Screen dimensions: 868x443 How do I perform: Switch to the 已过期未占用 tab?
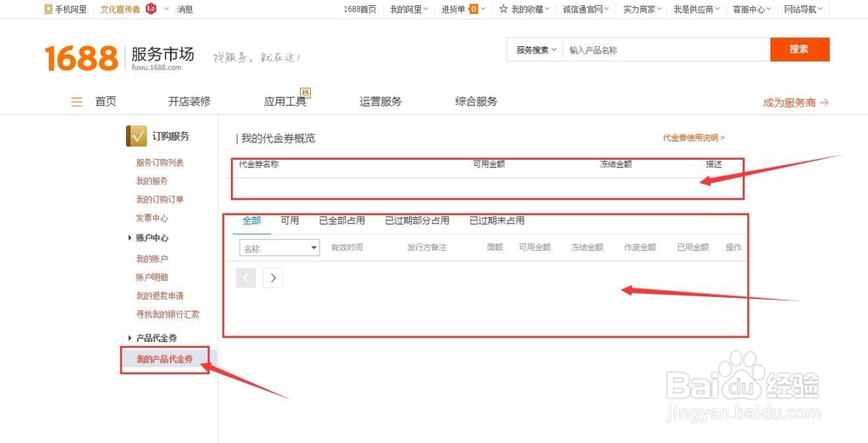pos(497,221)
